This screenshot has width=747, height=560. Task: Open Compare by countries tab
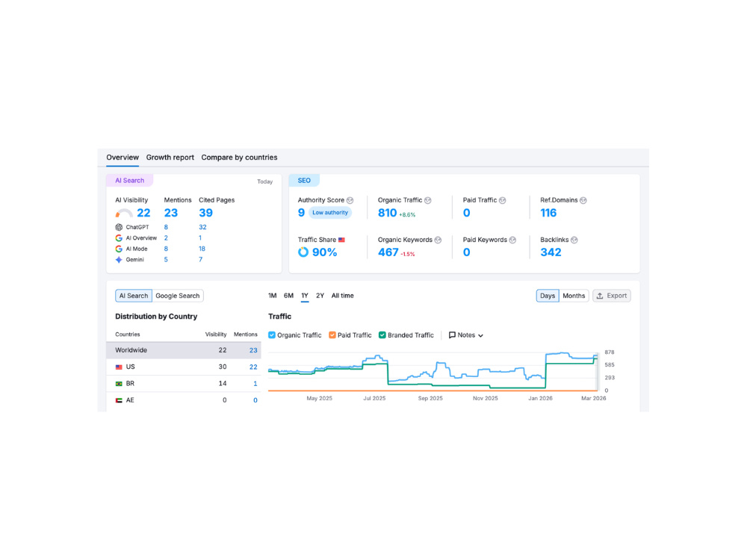pyautogui.click(x=239, y=157)
